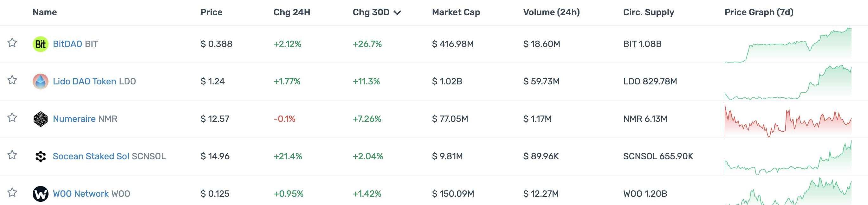
Task: Click the Lido DAO Token logo icon
Action: [x=41, y=82]
